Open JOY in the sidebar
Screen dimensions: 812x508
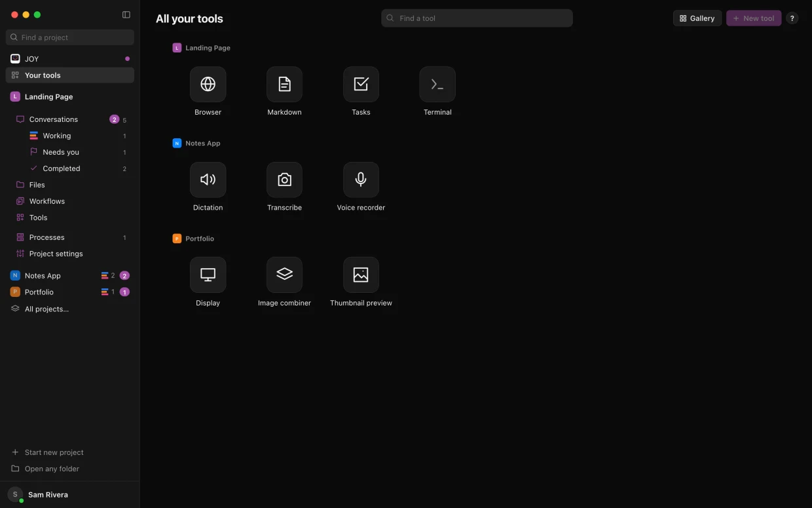pos(70,59)
